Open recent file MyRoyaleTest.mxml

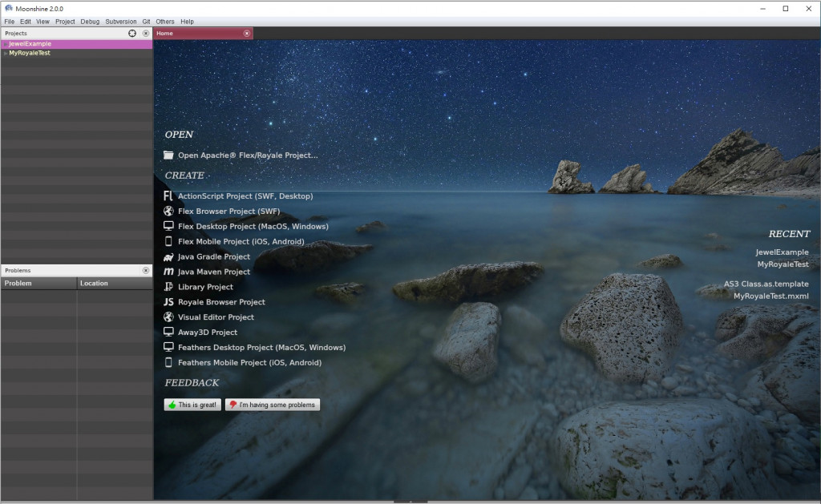click(770, 296)
